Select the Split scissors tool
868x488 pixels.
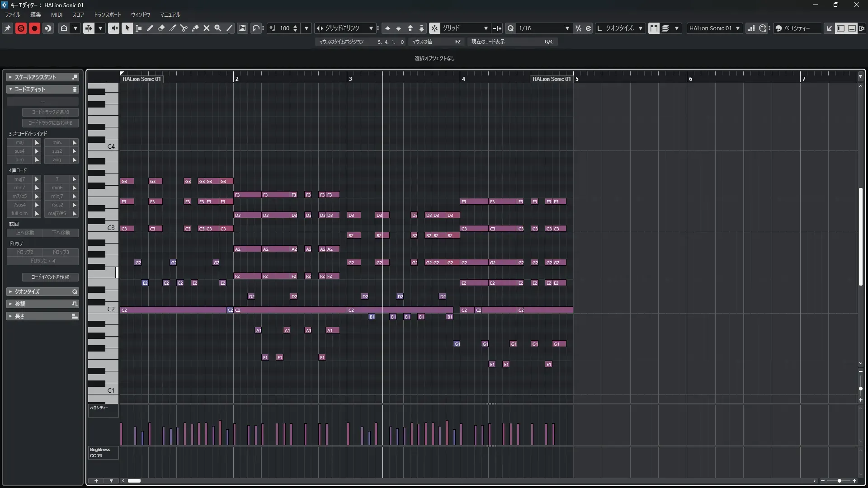point(184,28)
